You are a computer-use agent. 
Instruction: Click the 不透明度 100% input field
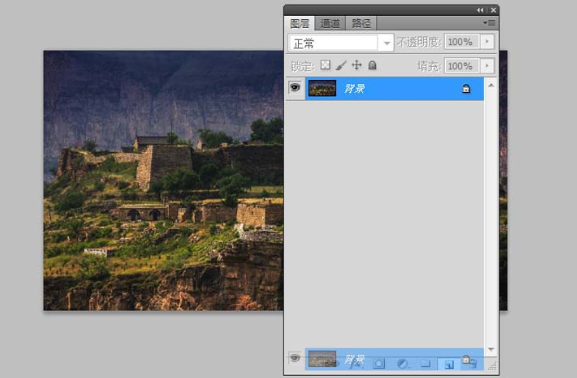click(461, 42)
